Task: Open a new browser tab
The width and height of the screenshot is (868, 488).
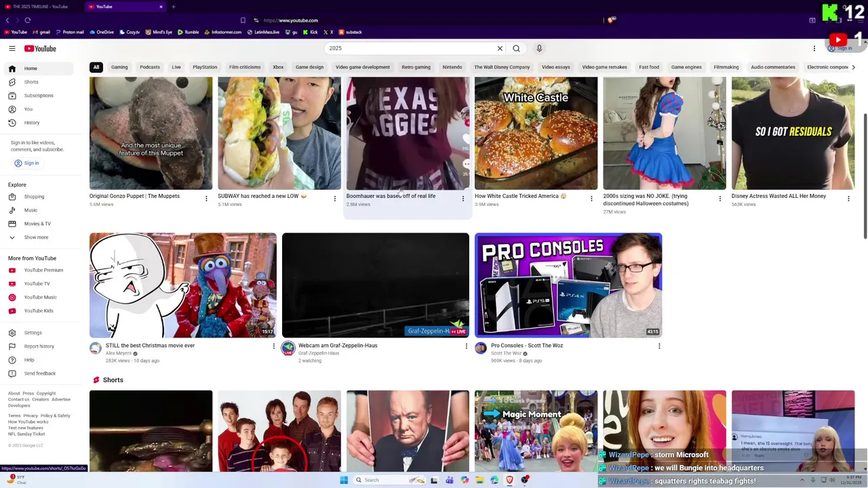Action: tap(173, 7)
